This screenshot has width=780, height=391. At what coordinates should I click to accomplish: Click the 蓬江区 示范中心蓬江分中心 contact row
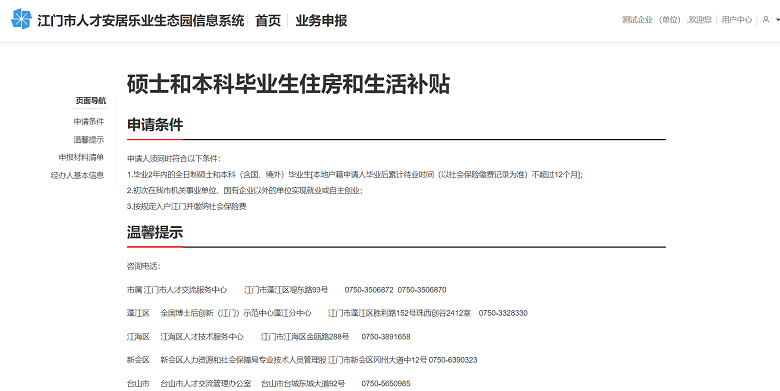click(327, 313)
